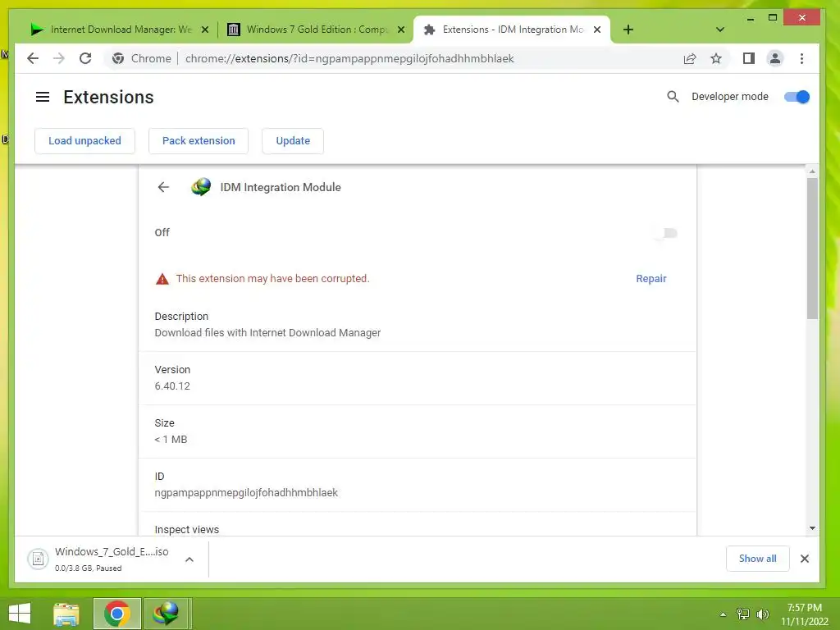Close the Internet Download Manager tab

[x=204, y=30]
